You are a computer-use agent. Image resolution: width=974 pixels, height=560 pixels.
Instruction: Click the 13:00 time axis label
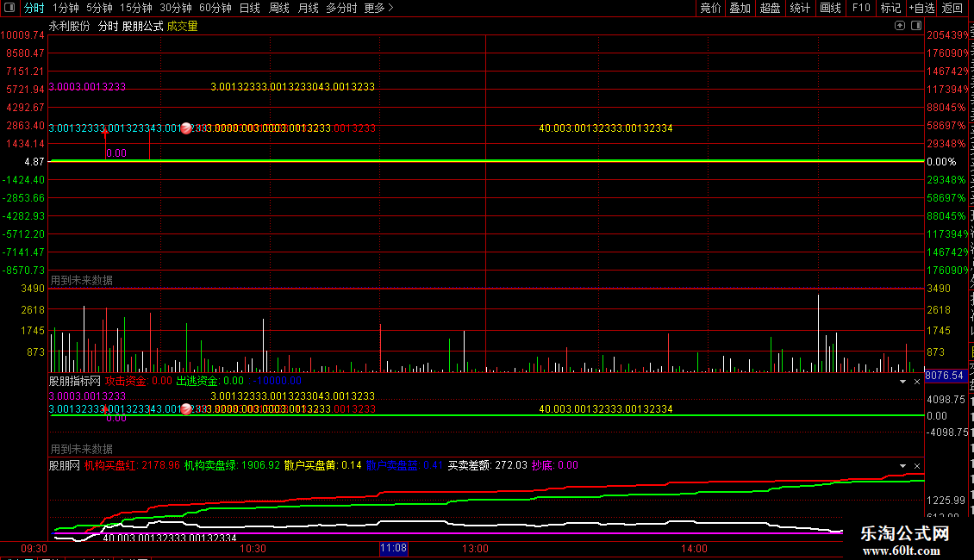click(475, 549)
